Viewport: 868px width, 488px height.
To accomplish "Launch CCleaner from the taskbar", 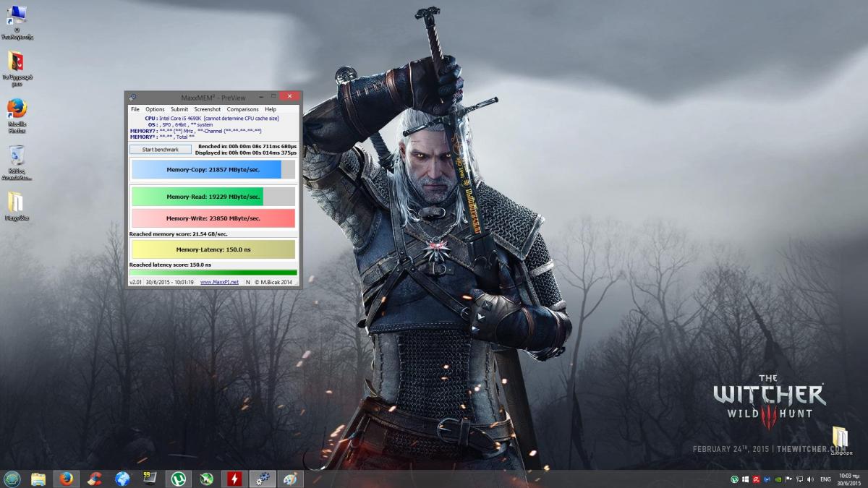I will pos(94,479).
